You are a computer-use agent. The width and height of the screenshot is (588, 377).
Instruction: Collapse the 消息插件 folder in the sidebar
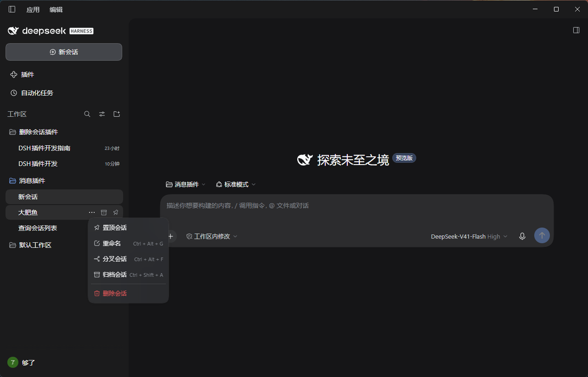coord(64,181)
